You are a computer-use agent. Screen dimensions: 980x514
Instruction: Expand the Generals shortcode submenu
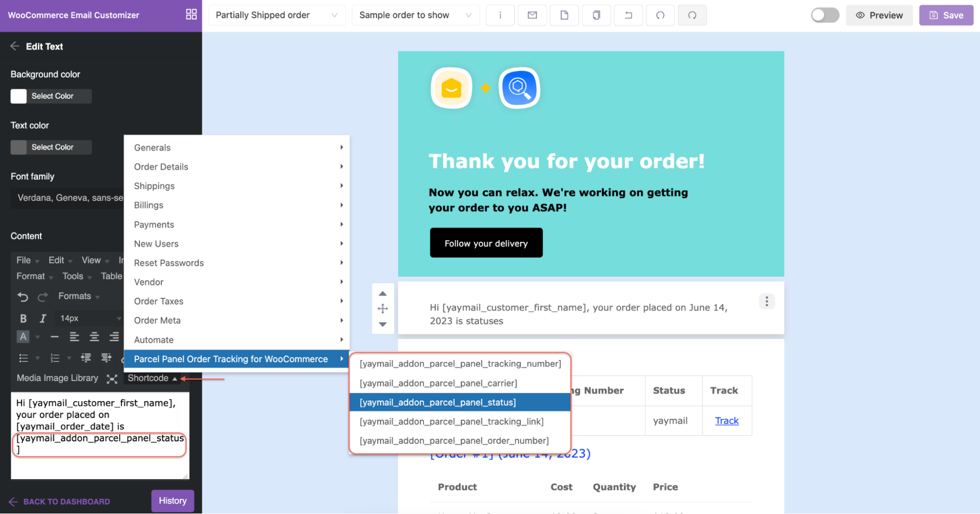coord(237,148)
